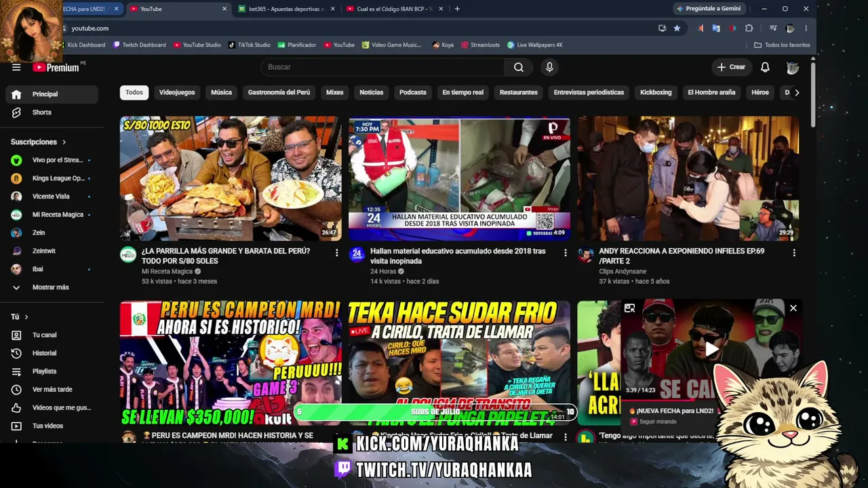Open options for La Parrilla Más Grande video
868x488 pixels.
tap(336, 253)
